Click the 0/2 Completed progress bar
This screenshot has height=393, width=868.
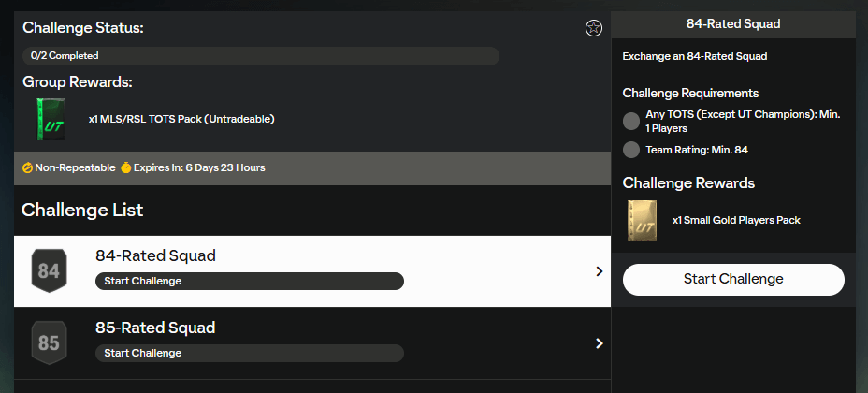[260, 56]
